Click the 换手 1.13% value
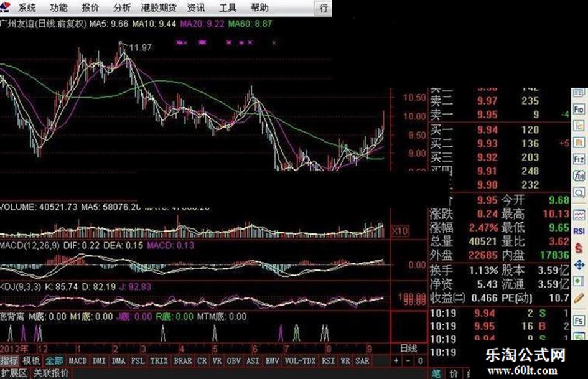 [x=483, y=270]
